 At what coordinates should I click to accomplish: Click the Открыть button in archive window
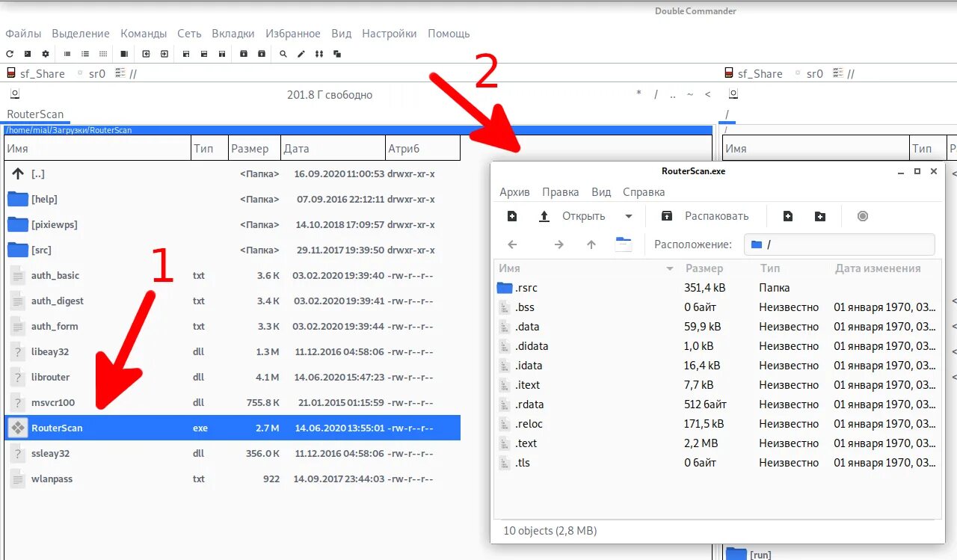pyautogui.click(x=573, y=216)
